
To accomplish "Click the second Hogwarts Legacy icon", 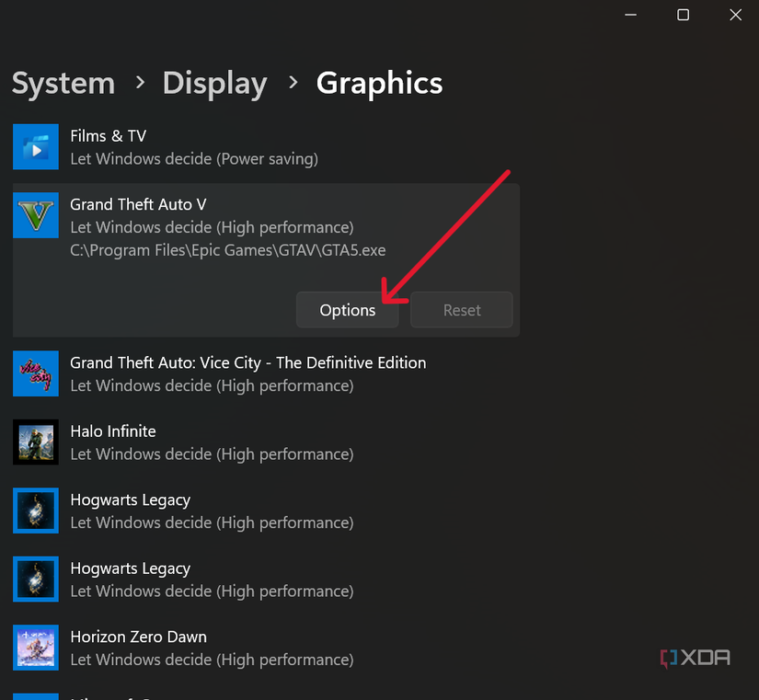I will 35,580.
